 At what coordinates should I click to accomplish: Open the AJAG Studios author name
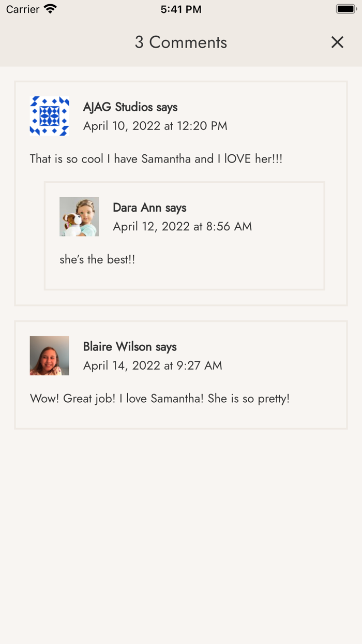point(118,107)
